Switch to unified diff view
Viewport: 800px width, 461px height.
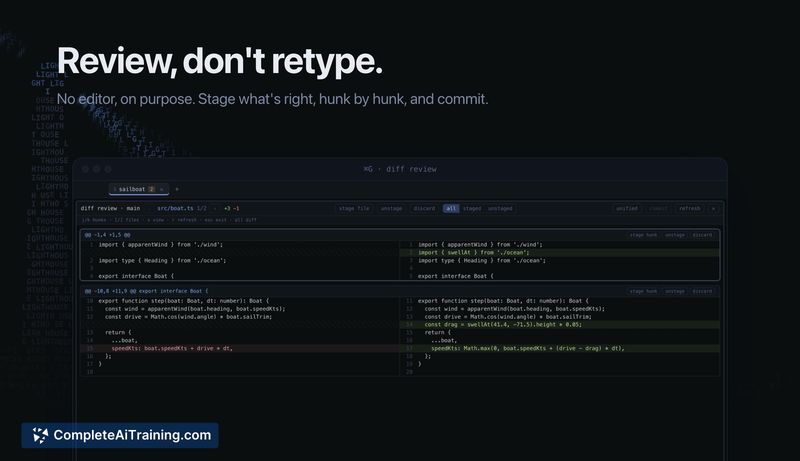[627, 209]
